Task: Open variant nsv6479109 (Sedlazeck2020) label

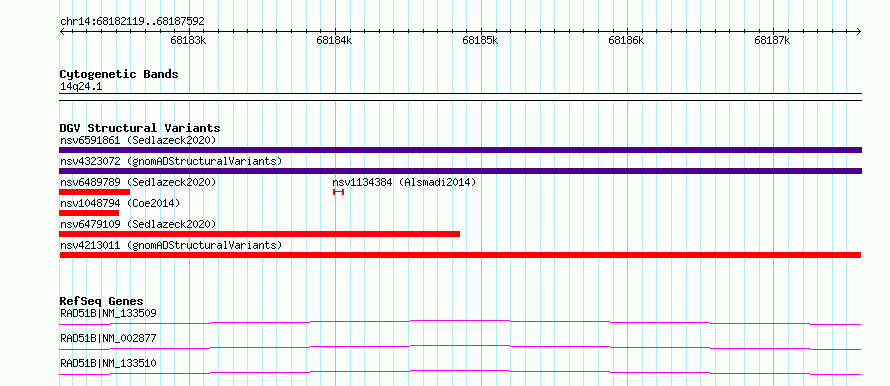Action: point(138,224)
